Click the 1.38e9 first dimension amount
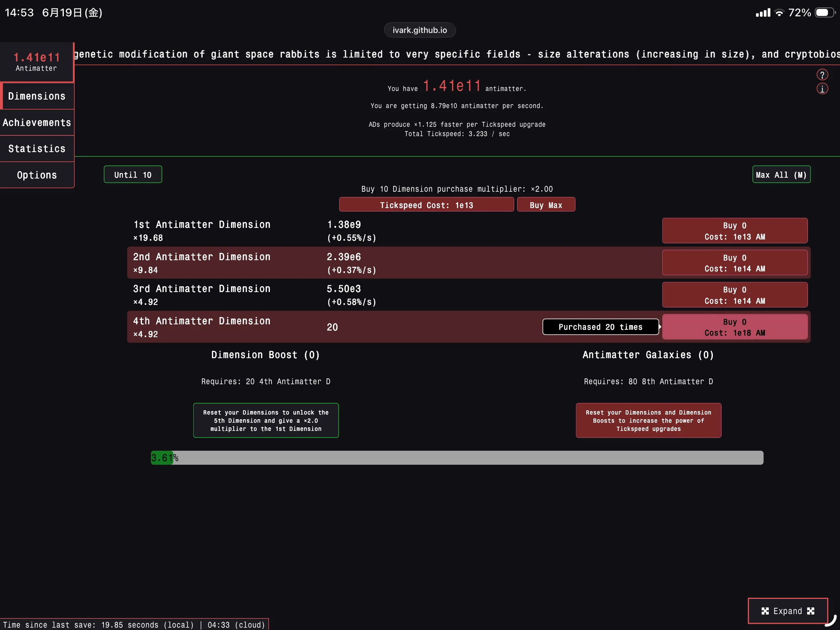The image size is (840, 630). pos(344,225)
